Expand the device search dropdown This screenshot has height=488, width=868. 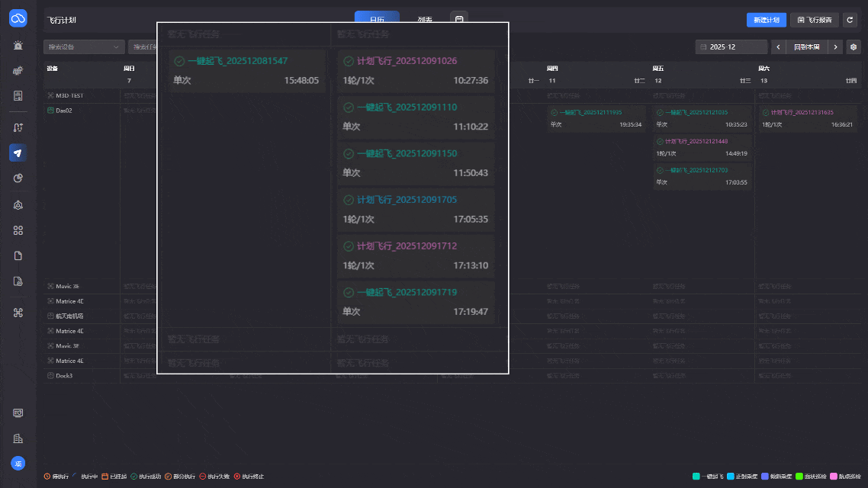click(x=84, y=47)
